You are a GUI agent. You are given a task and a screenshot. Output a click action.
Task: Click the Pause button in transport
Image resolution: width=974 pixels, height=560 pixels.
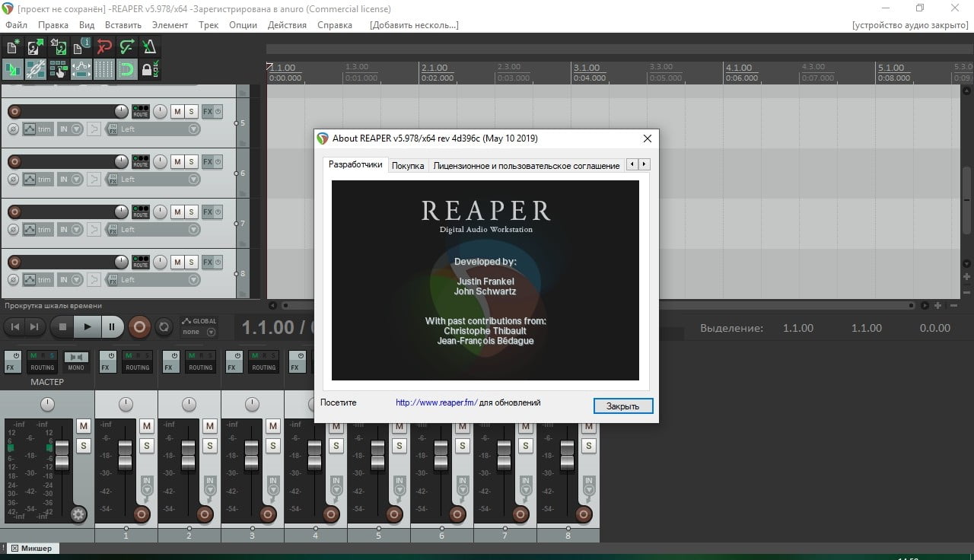click(112, 327)
